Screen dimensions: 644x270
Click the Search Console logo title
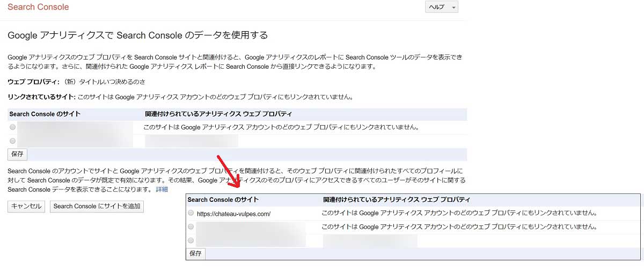tap(38, 8)
